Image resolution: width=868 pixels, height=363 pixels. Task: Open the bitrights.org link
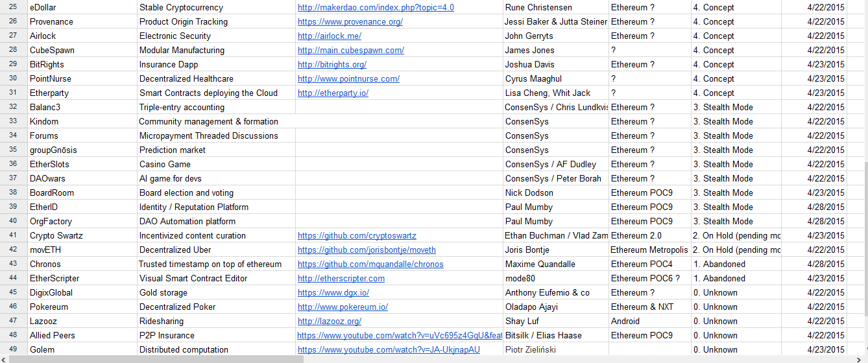point(332,65)
